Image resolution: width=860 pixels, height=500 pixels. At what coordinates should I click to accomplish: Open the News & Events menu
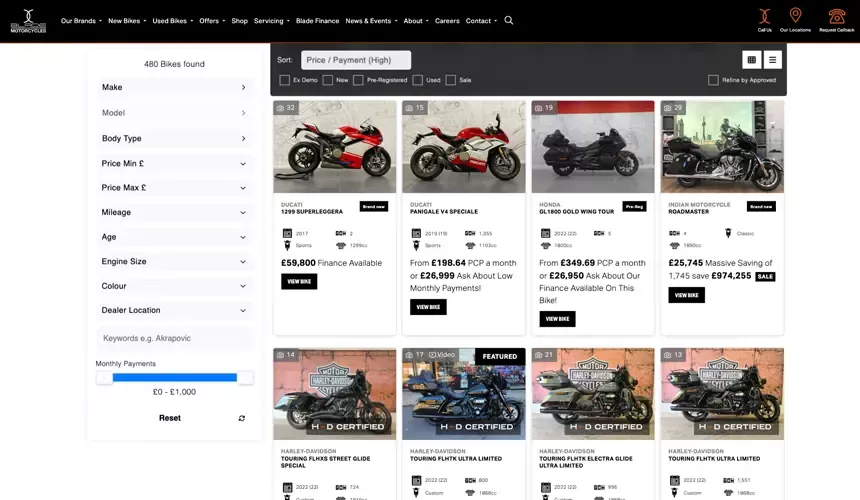coord(371,21)
